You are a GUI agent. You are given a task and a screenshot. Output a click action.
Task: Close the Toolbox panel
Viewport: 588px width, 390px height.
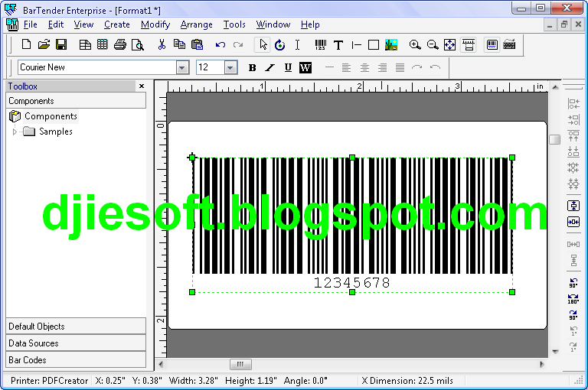point(142,86)
